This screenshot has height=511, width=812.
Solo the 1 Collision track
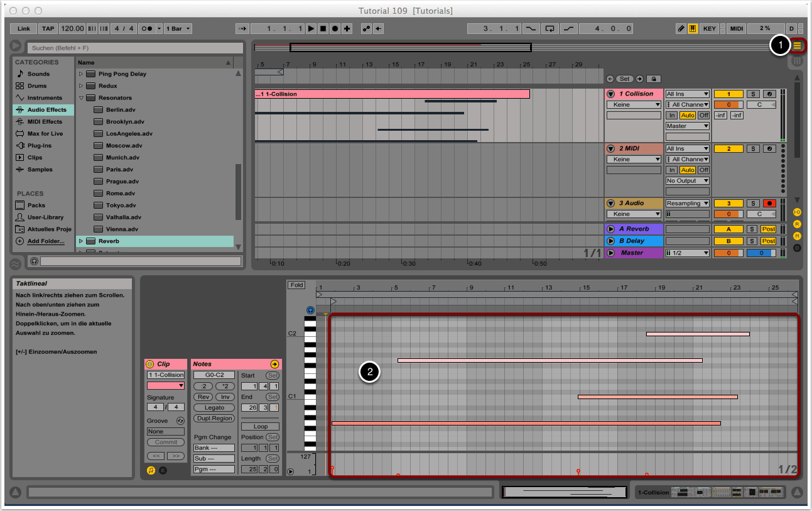752,94
